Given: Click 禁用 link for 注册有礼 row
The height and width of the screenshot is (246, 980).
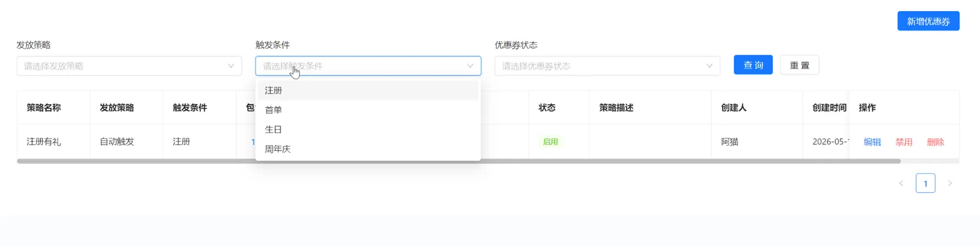Looking at the screenshot, I should click(904, 142).
